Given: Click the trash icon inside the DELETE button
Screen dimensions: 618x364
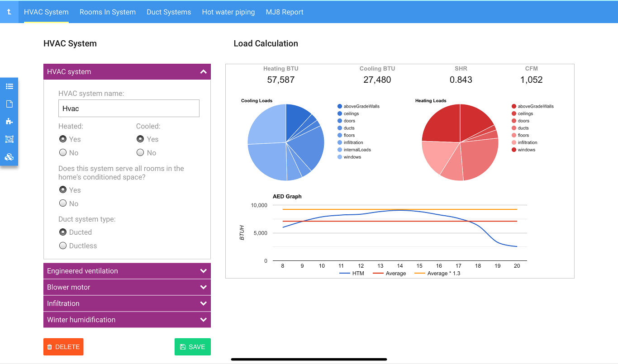Looking at the screenshot, I should (50, 347).
